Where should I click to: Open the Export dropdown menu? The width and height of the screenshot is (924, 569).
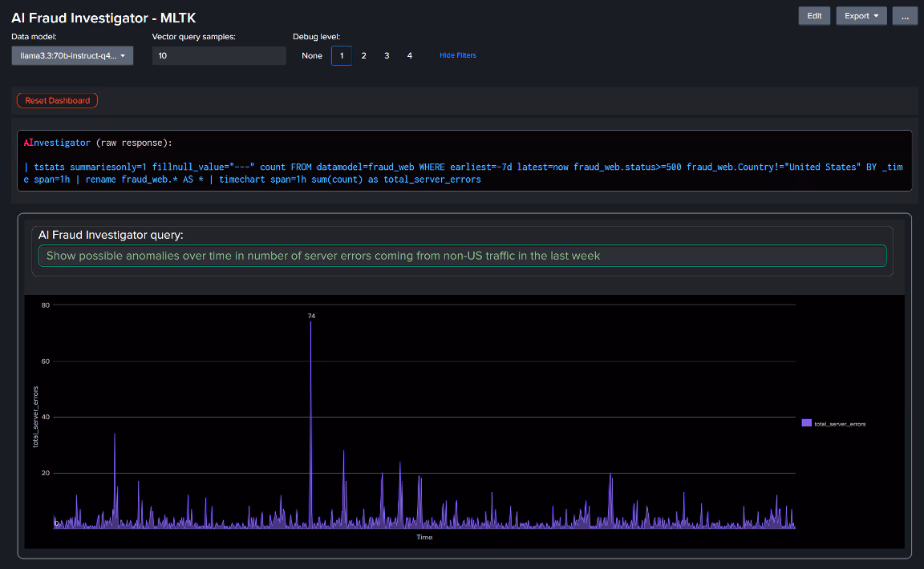[x=861, y=16]
